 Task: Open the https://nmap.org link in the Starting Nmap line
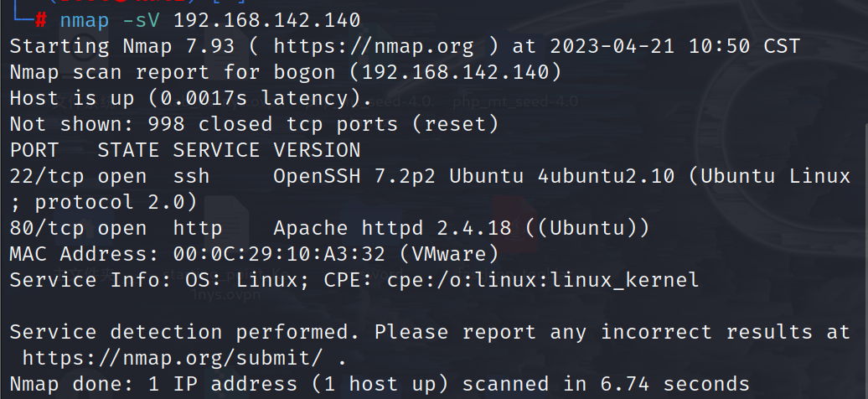pyautogui.click(x=373, y=45)
